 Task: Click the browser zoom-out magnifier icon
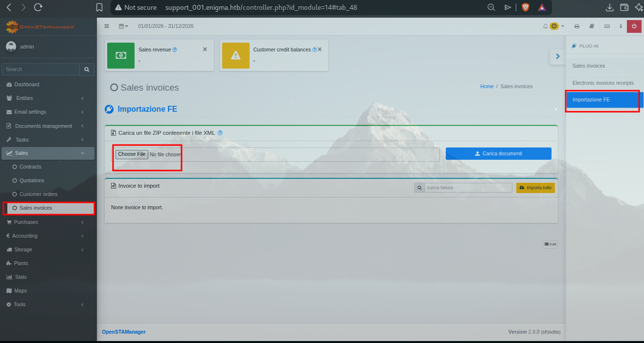point(491,7)
